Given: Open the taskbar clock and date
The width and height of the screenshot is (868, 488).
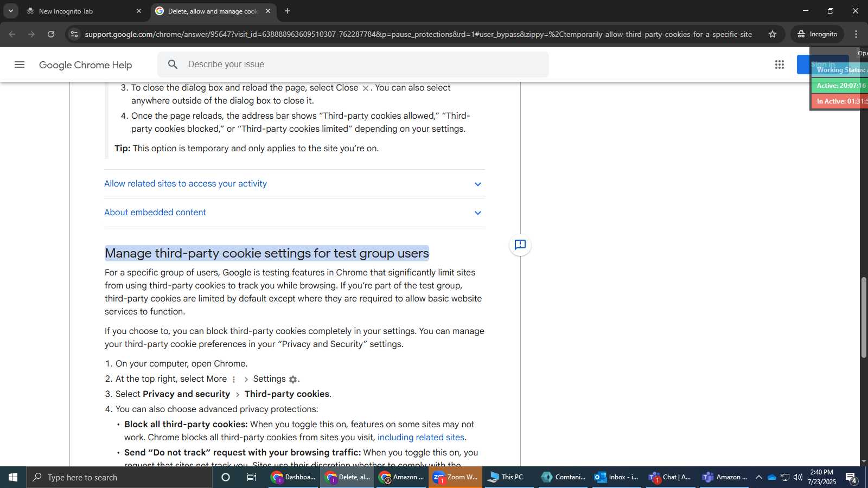Looking at the screenshot, I should [822, 477].
